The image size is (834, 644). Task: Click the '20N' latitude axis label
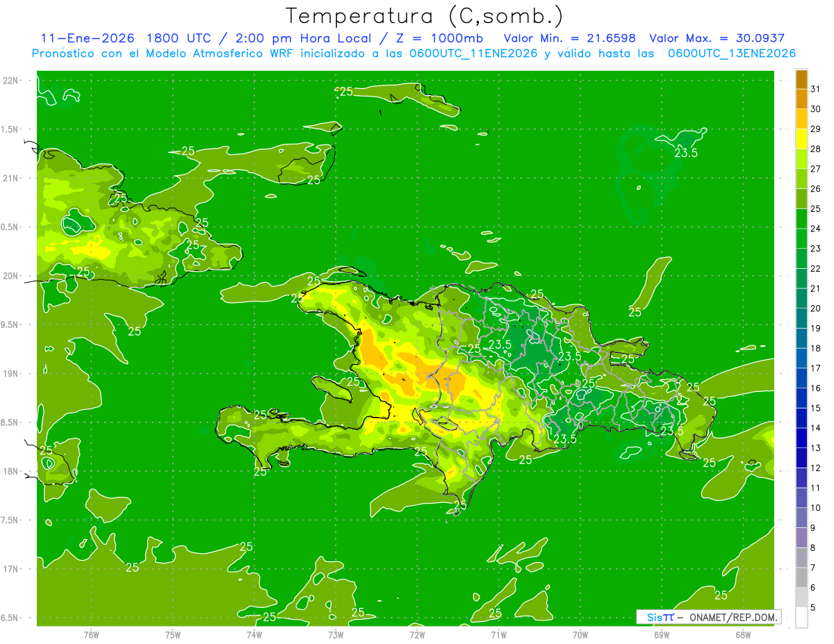pos(11,276)
